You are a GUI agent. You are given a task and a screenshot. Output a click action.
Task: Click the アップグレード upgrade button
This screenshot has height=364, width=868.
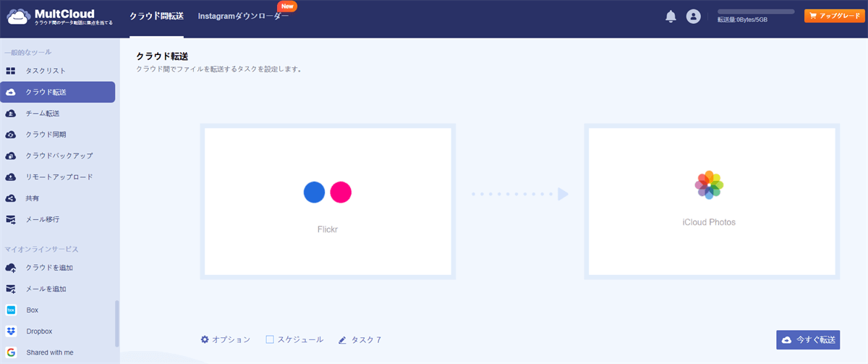pyautogui.click(x=834, y=15)
